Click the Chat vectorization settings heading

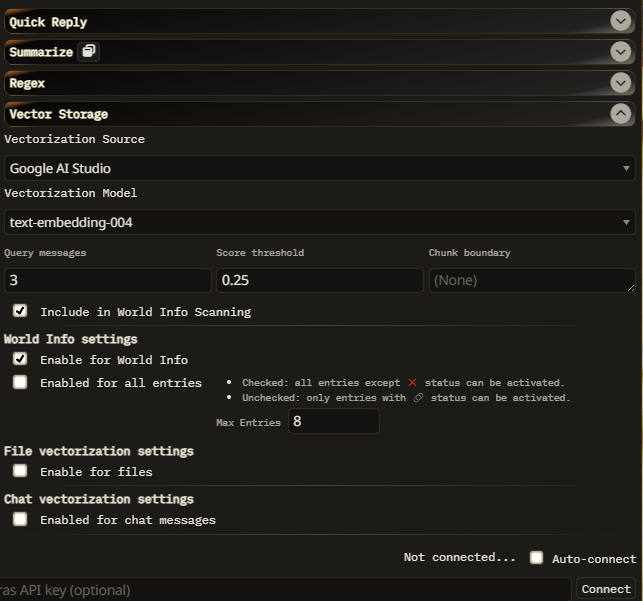tap(98, 499)
